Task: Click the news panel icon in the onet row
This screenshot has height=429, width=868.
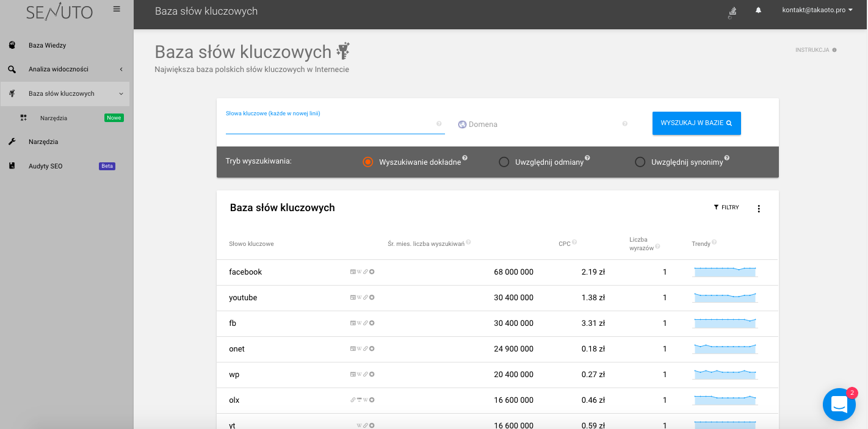Action: (353, 349)
